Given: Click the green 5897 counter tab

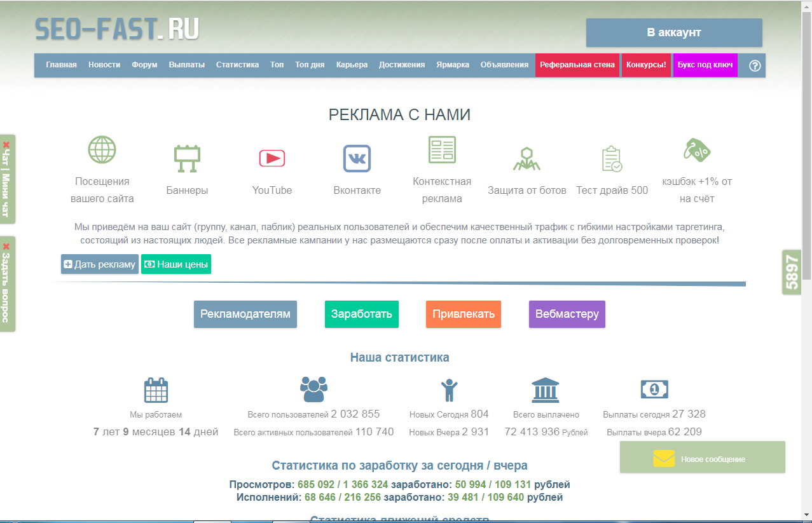Looking at the screenshot, I should [x=791, y=272].
